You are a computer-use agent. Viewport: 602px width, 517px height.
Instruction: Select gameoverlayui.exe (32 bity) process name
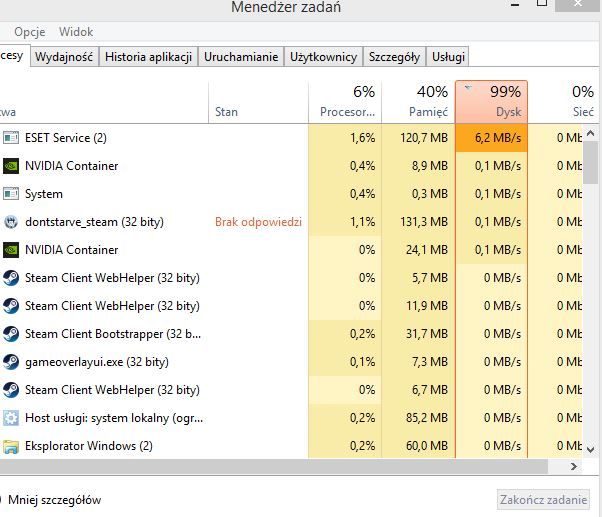pos(97,362)
